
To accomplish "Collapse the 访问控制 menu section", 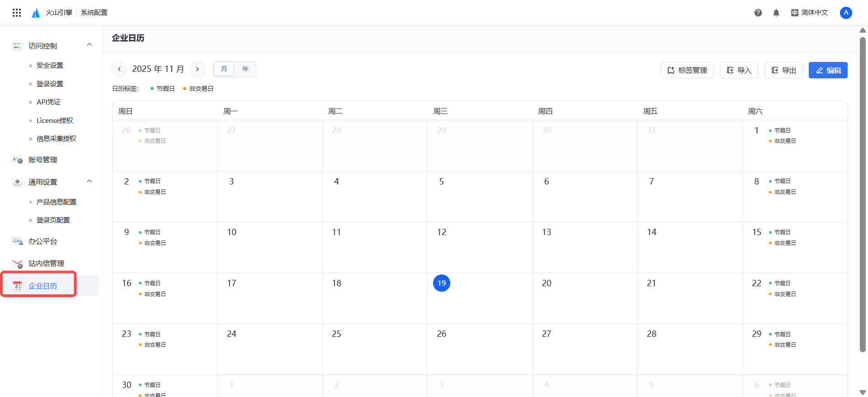I will [x=90, y=45].
